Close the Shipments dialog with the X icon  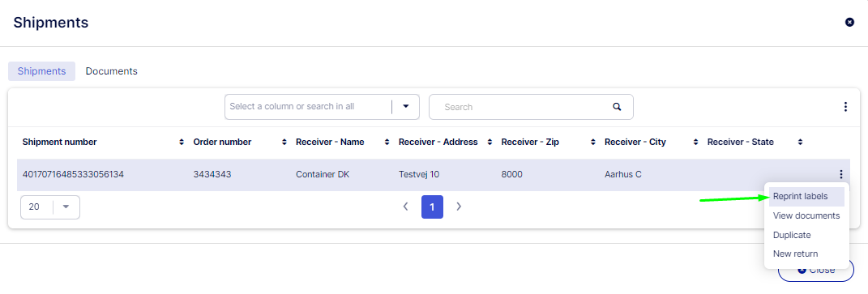click(x=849, y=22)
